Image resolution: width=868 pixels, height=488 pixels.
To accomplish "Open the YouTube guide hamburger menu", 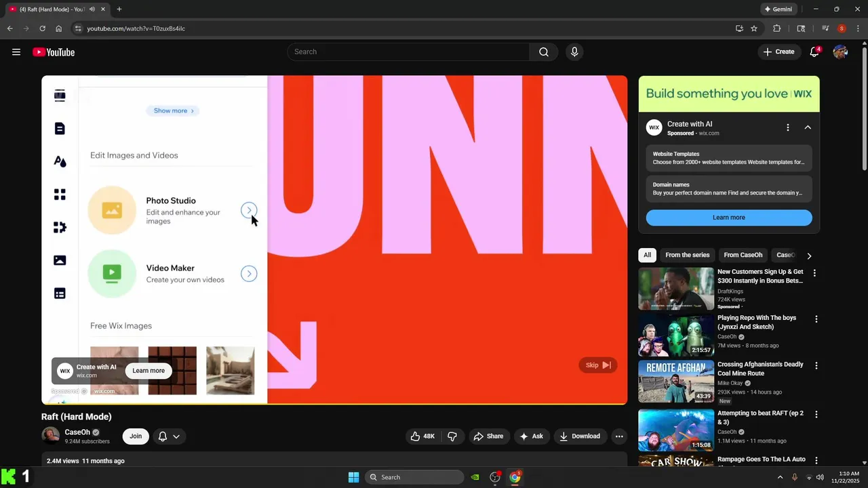I will (x=16, y=52).
